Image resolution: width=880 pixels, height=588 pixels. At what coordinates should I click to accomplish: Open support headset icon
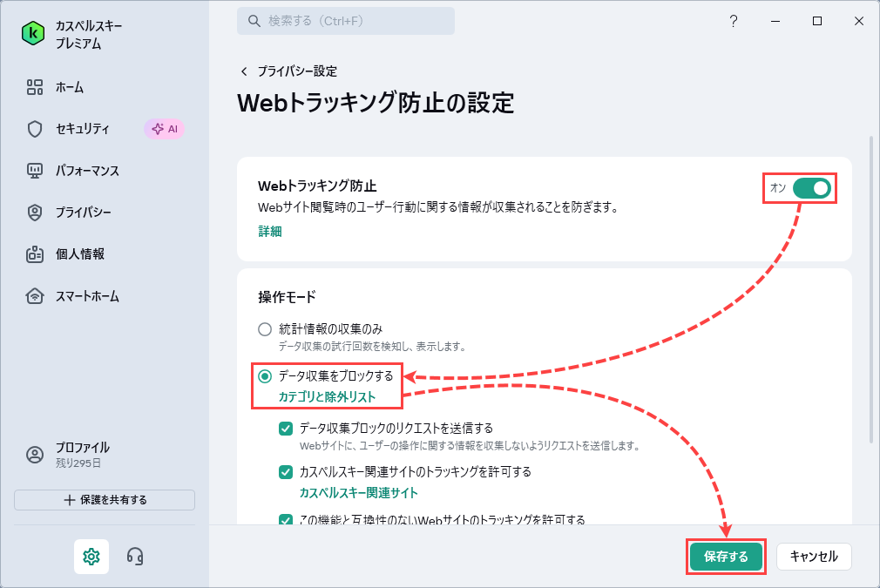click(x=135, y=556)
